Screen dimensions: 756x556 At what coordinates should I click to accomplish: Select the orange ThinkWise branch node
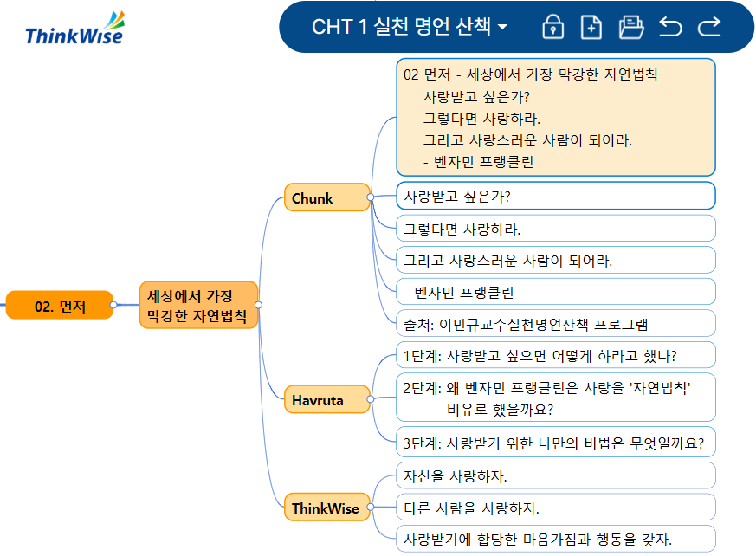click(326, 508)
